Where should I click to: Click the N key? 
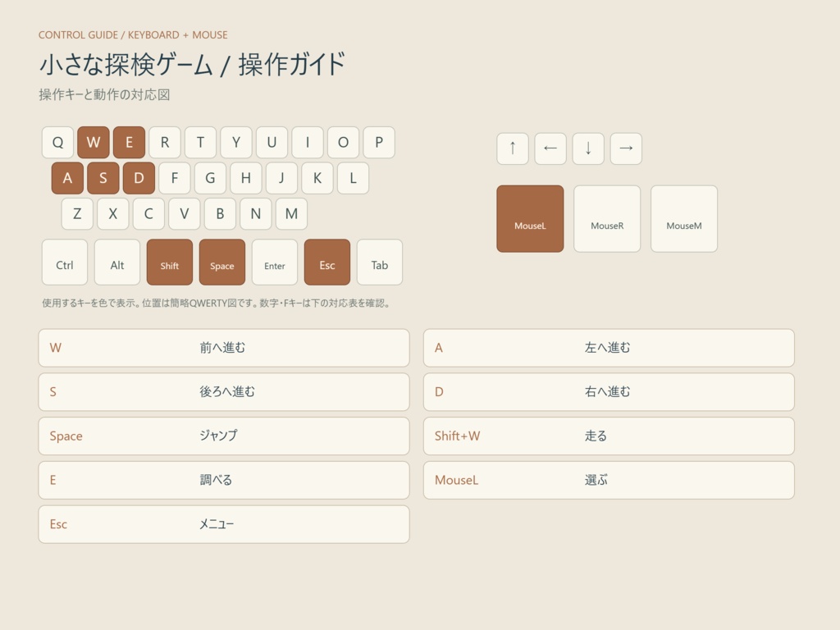tap(256, 214)
